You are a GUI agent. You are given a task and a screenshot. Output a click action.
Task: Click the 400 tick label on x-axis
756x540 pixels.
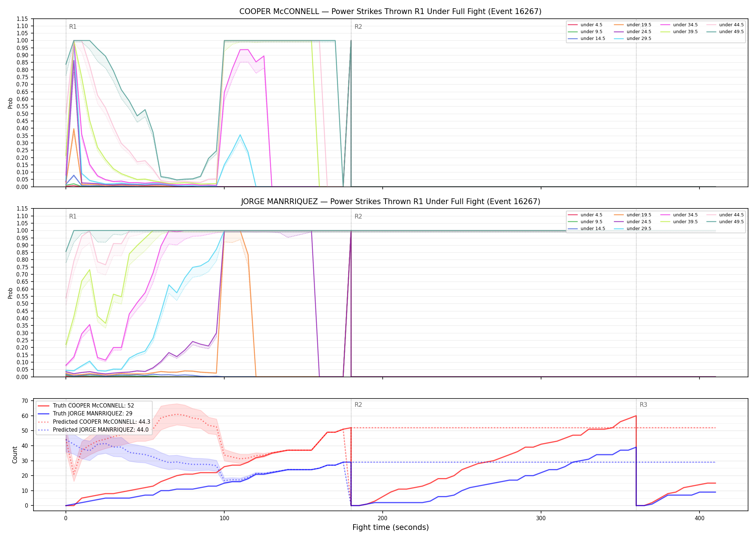699,518
